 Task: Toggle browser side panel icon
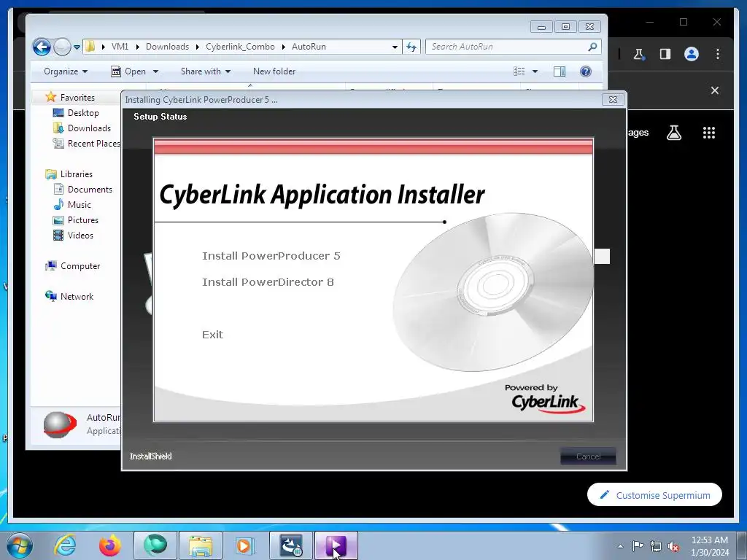pos(665,54)
